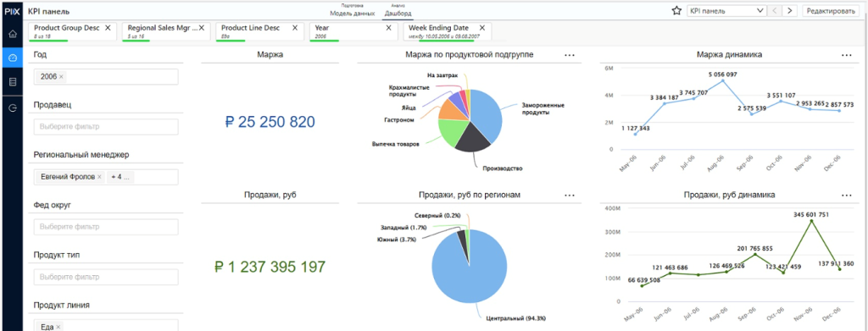Click the Редактировать button
This screenshot has height=331, width=868.
[831, 10]
